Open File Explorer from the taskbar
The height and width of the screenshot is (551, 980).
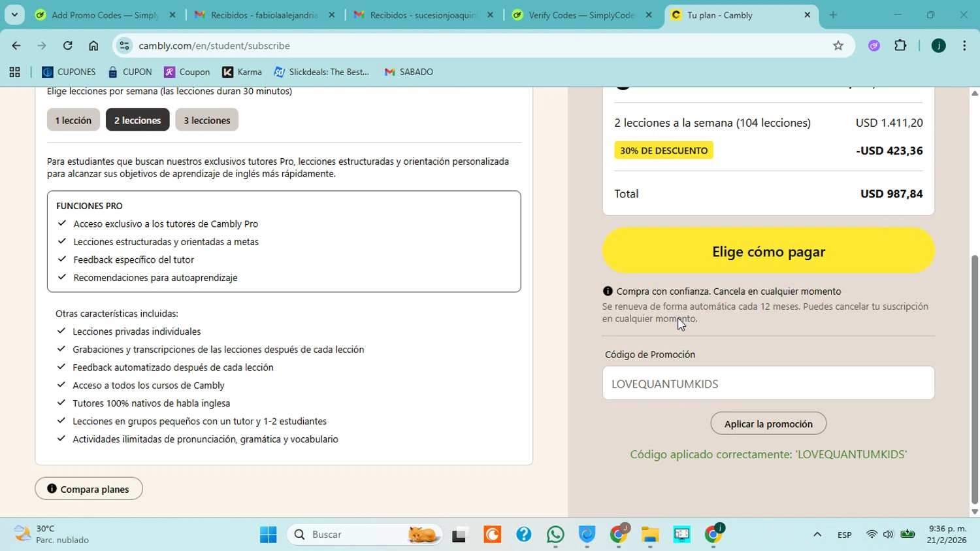649,535
